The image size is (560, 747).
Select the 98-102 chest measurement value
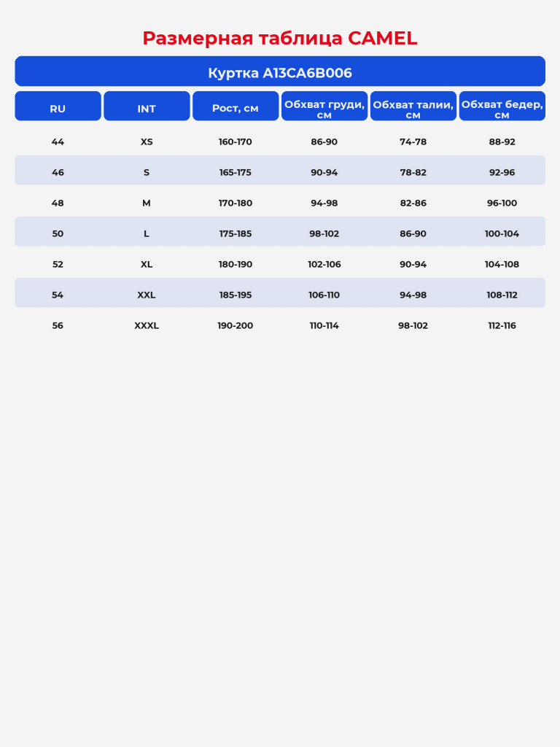[324, 234]
